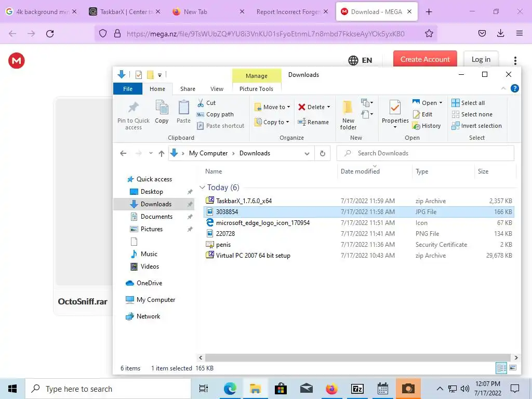532x399 pixels.
Task: Sort by Date modified column
Action: [x=360, y=171]
